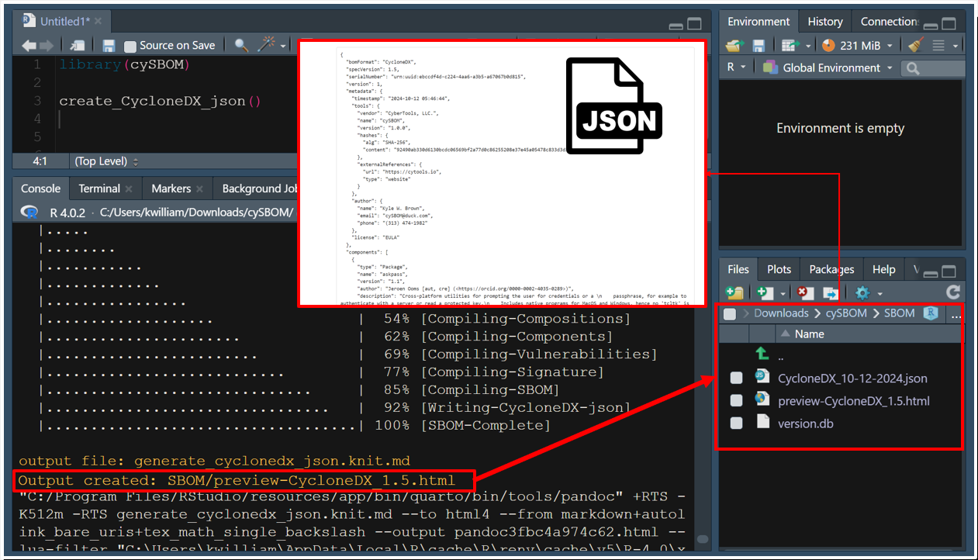978x560 pixels.
Task: Open the Files pane More gear menu
Action: [x=862, y=292]
